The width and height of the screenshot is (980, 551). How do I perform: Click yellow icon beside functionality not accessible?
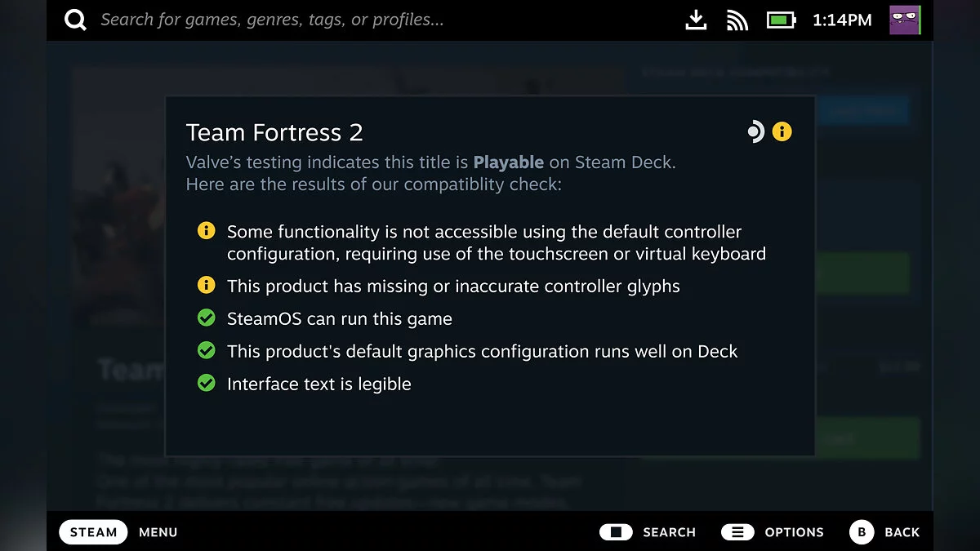[207, 231]
